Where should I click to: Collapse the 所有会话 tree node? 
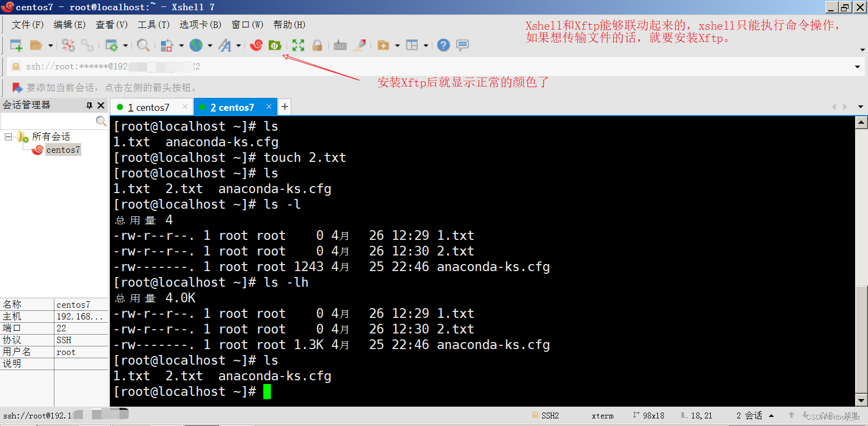(x=8, y=137)
